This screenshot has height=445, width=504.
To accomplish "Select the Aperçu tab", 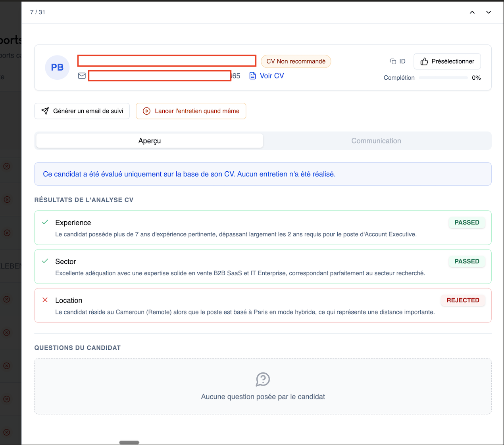I will click(x=150, y=141).
